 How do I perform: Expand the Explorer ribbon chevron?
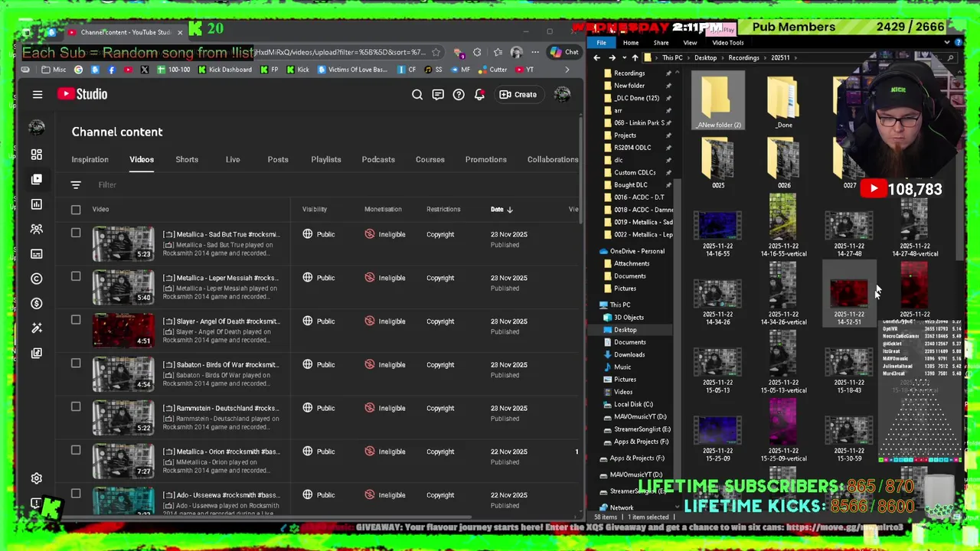point(947,43)
